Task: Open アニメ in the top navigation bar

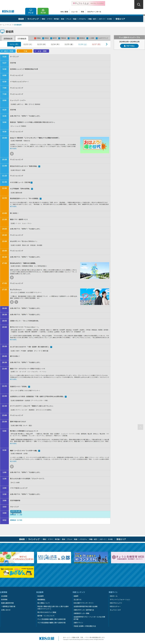Action: [x=68, y=19]
